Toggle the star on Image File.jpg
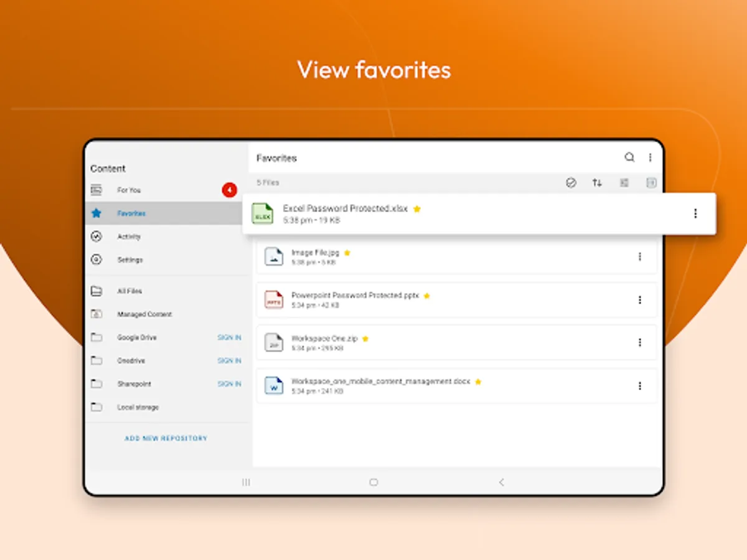This screenshot has width=747, height=560. (347, 253)
